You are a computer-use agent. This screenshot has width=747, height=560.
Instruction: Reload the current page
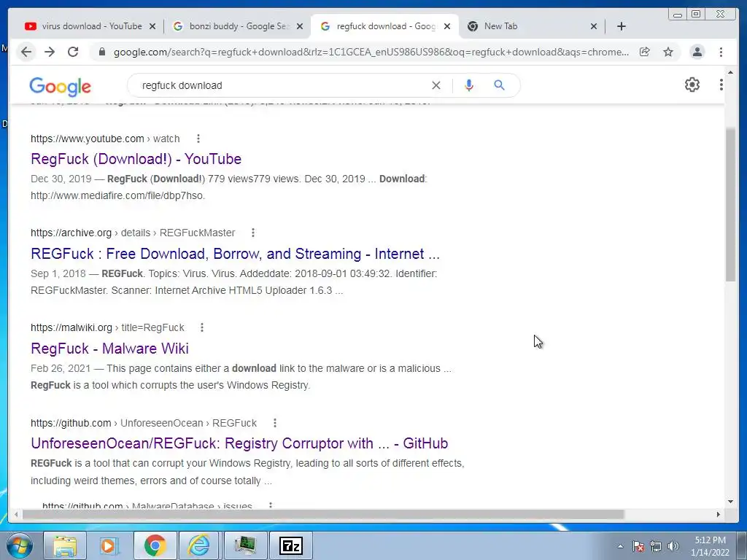click(73, 52)
